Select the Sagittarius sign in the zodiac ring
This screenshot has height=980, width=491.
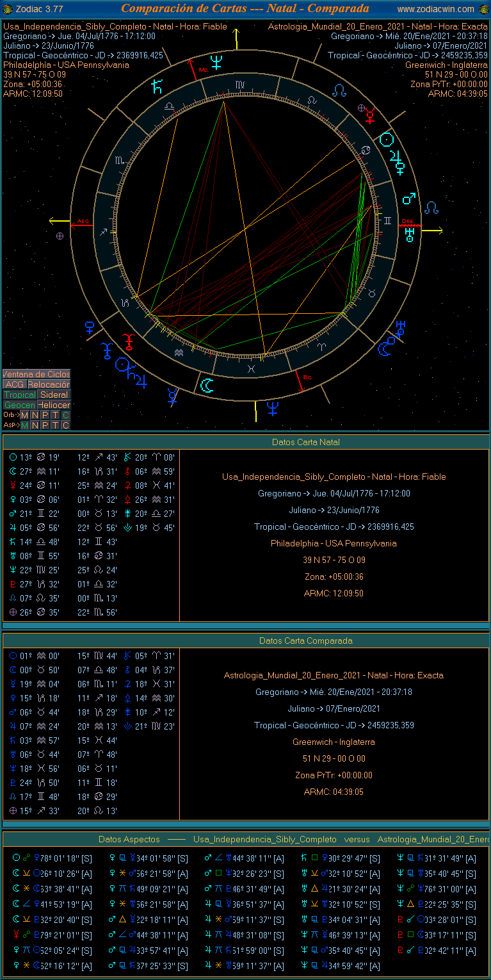pos(103,233)
